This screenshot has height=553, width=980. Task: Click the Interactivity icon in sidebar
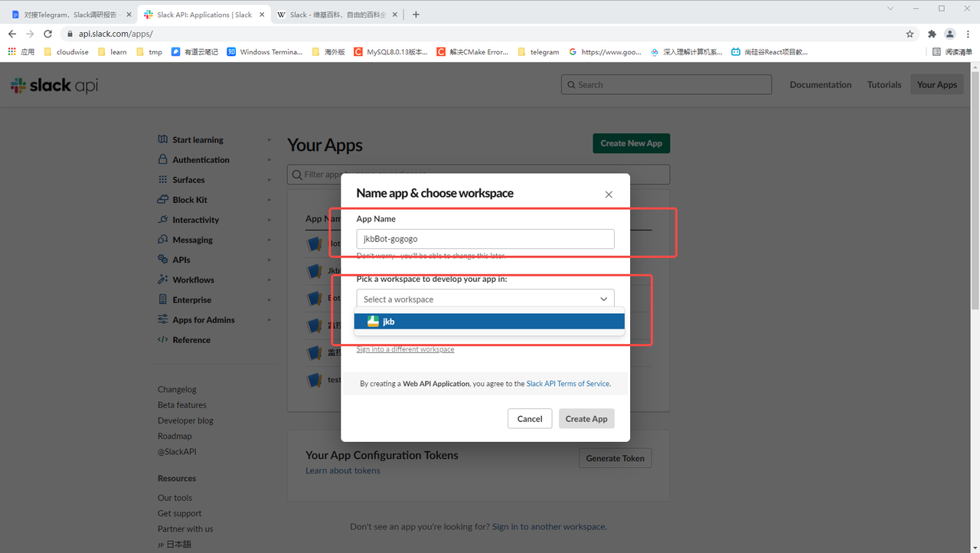pyautogui.click(x=162, y=219)
